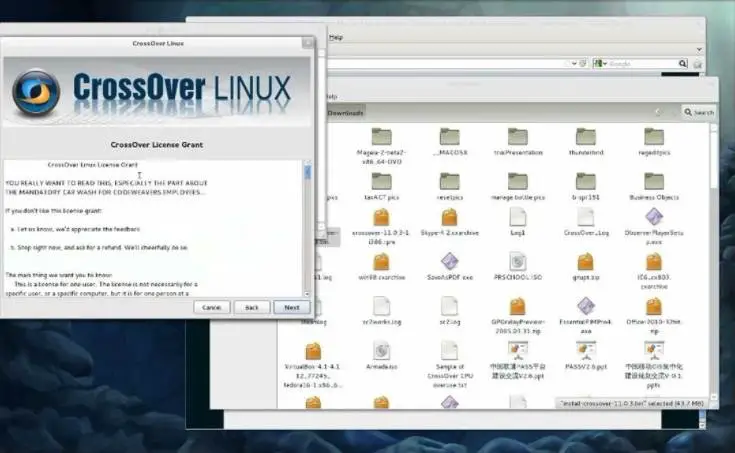Image resolution: width=735 pixels, height=453 pixels.
Task: Open the Magela-2-beta2 x86_64-DVD folder
Action: pyautogui.click(x=381, y=146)
